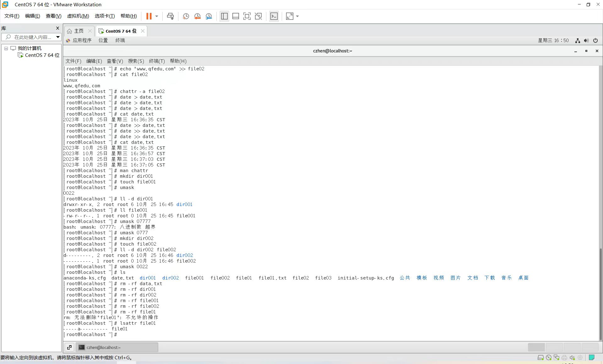
Task: Take a snapshot of the VM
Action: [186, 16]
